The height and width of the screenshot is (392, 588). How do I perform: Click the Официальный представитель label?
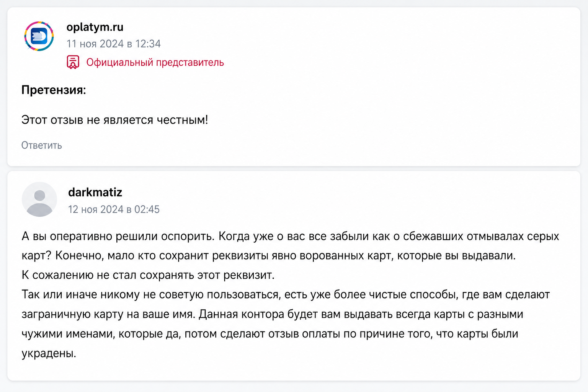[155, 62]
